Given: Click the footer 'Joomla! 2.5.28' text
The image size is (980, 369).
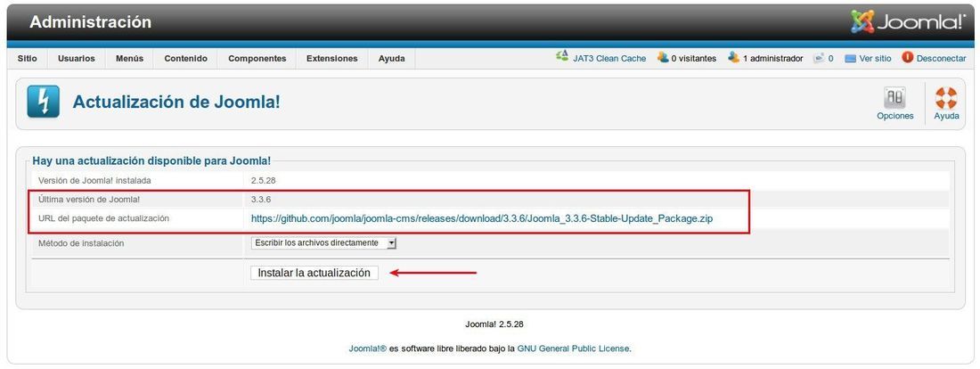Looking at the screenshot, I should (494, 324).
